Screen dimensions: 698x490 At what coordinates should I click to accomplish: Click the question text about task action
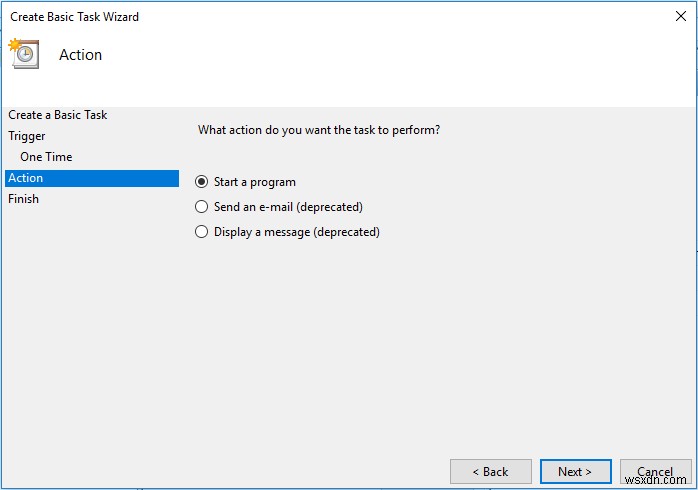point(319,130)
